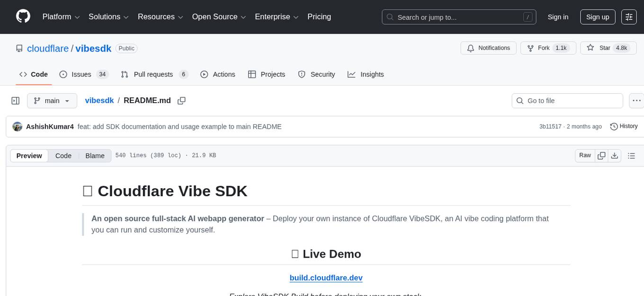Screen dimensions: 644x296
Task: Click the Go to file search field
Action: (567, 101)
